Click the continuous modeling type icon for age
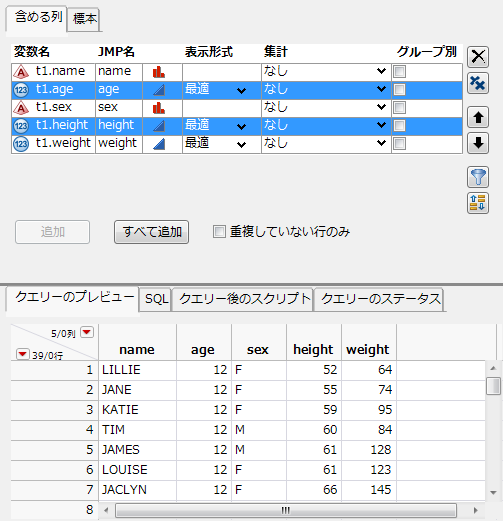503x521 pixels. pyautogui.click(x=159, y=90)
